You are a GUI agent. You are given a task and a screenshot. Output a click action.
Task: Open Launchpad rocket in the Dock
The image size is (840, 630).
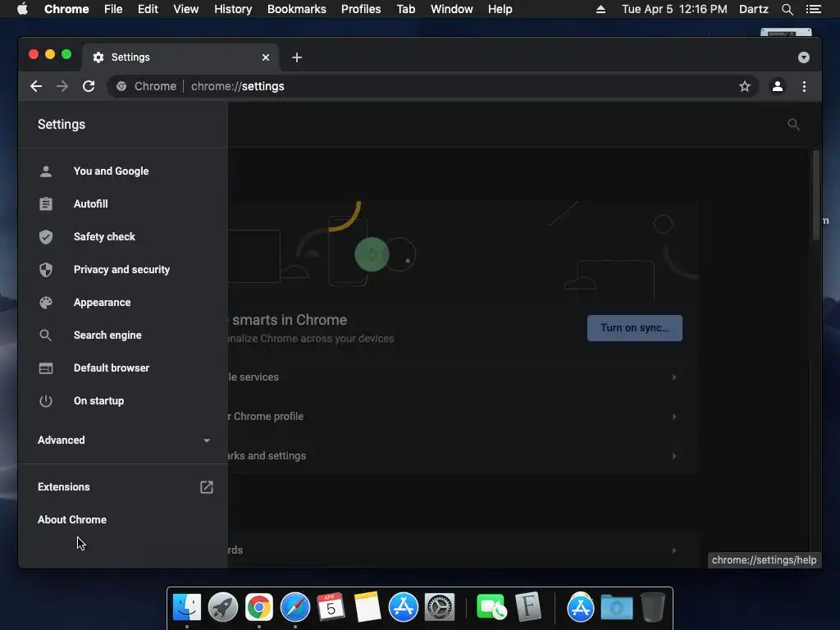pyautogui.click(x=223, y=607)
